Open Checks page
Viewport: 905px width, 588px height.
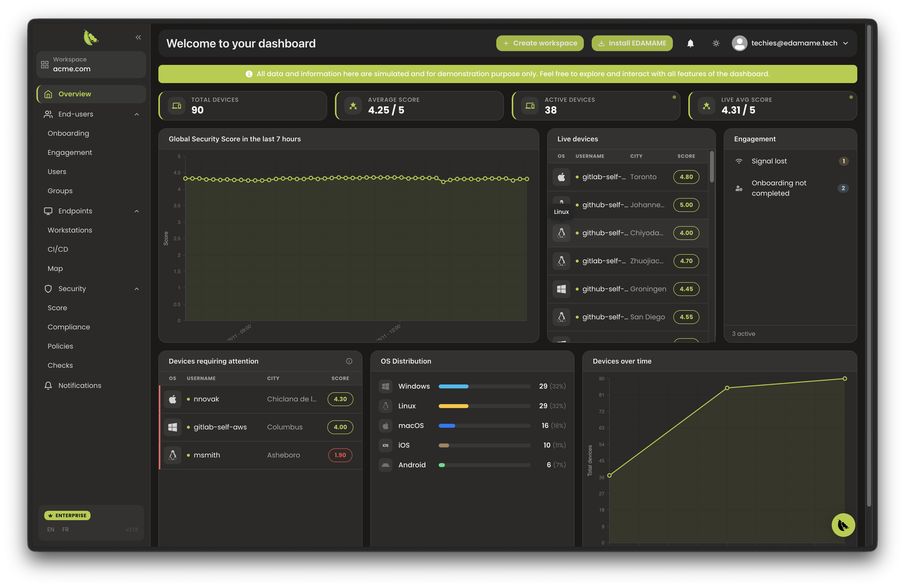point(60,366)
